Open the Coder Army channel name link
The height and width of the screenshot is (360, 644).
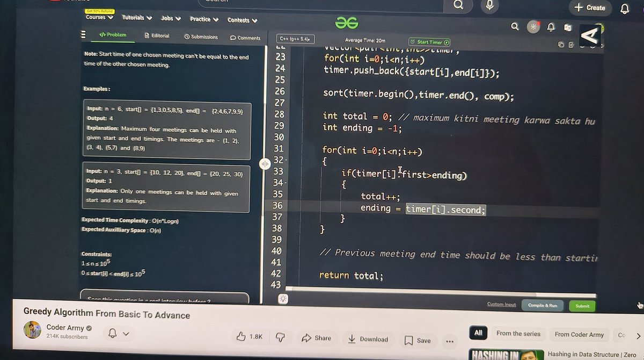tap(65, 327)
